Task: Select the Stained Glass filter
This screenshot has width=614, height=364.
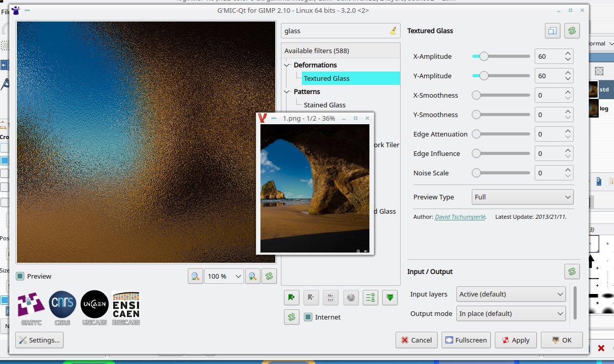Action: (324, 105)
